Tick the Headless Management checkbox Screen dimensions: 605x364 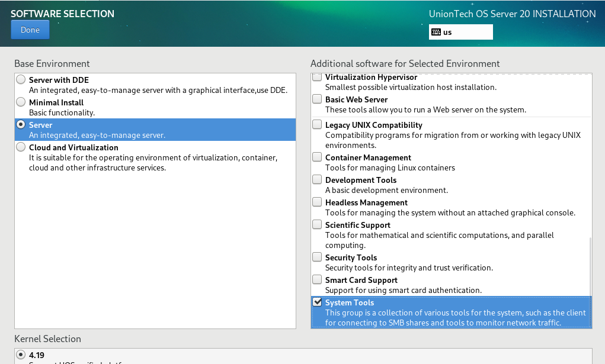tap(317, 202)
